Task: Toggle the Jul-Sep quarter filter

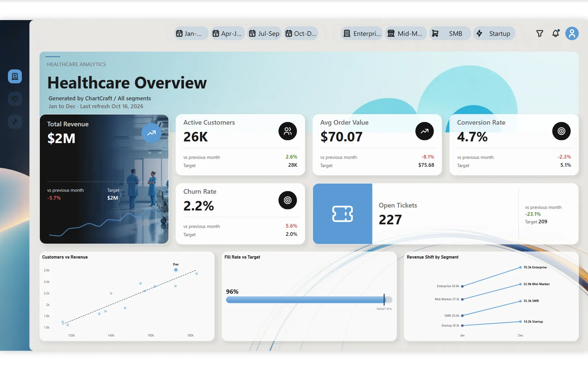Action: pyautogui.click(x=264, y=33)
